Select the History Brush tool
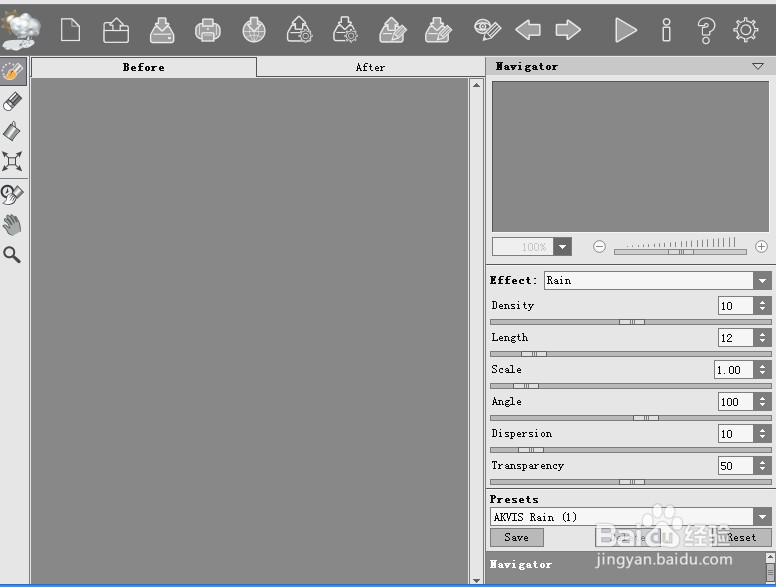 tap(12, 194)
